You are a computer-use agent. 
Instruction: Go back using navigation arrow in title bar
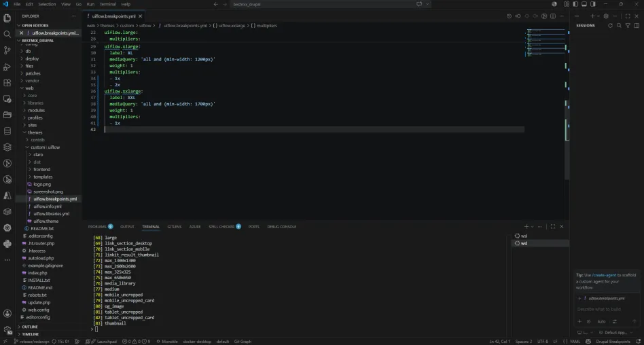[x=215, y=4]
